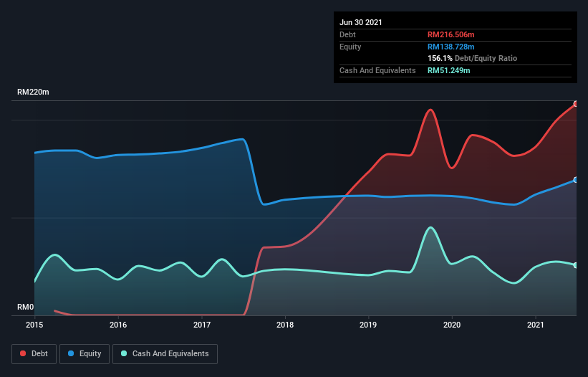Click the Equity tooltip row label
This screenshot has height=377, width=588.
coord(350,47)
